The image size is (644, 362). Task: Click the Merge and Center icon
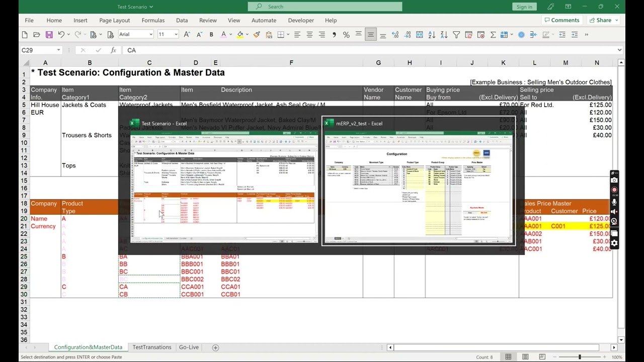tap(420, 35)
